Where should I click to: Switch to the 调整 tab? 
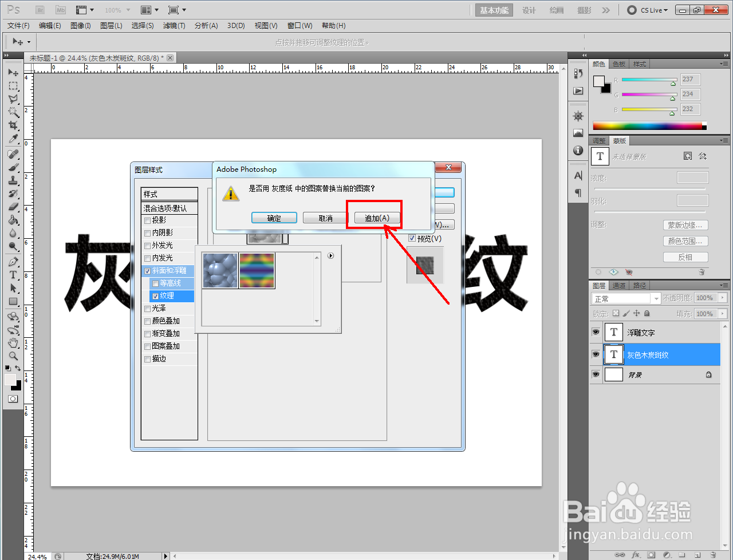click(599, 141)
